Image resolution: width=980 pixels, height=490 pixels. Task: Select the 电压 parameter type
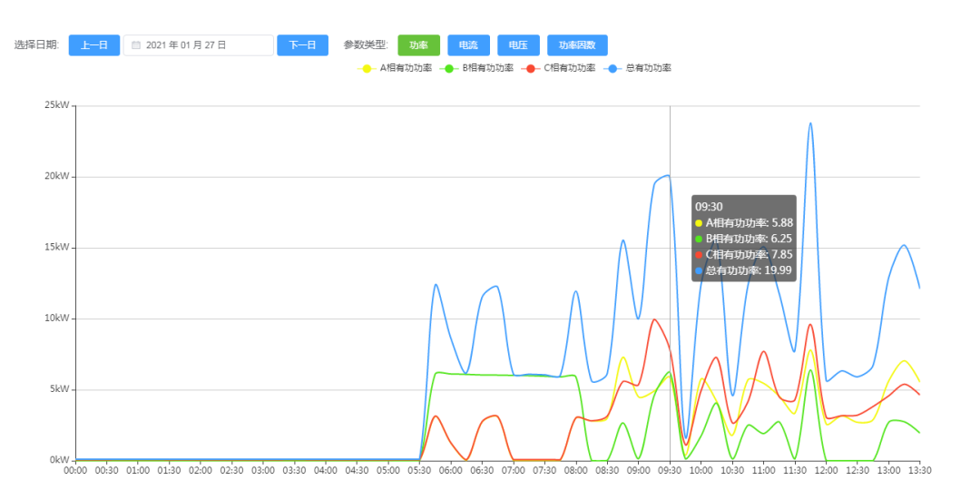(x=518, y=45)
